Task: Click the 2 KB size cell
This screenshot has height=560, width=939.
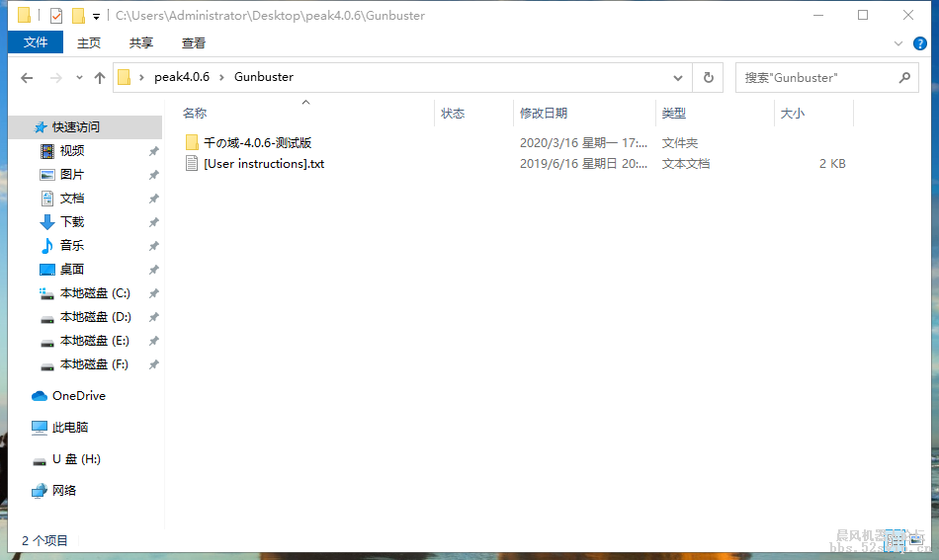Action: coord(832,163)
